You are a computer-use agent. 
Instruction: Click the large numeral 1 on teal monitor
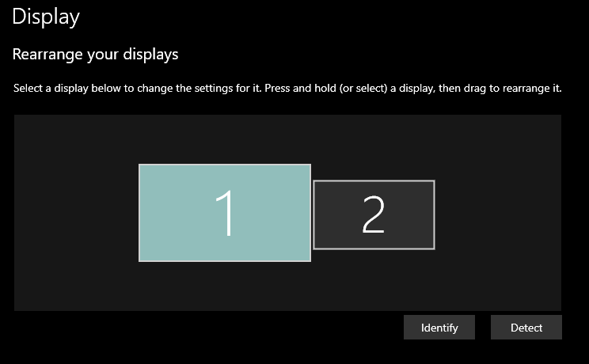point(226,214)
